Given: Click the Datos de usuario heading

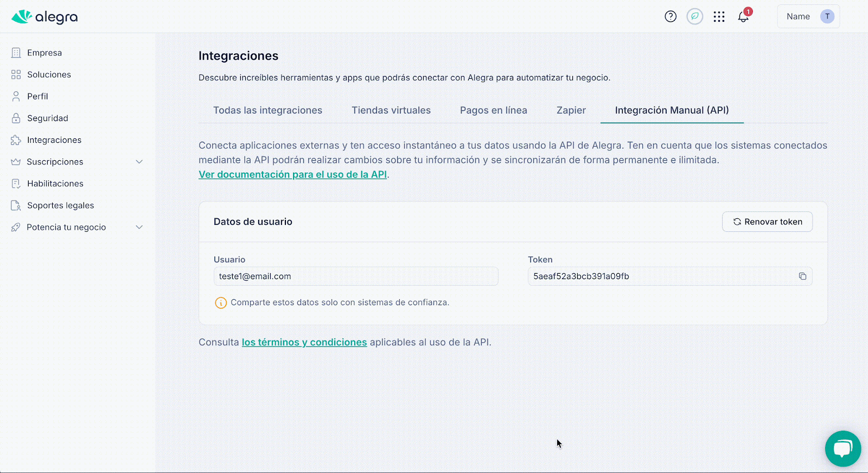Looking at the screenshot, I should (x=253, y=222).
